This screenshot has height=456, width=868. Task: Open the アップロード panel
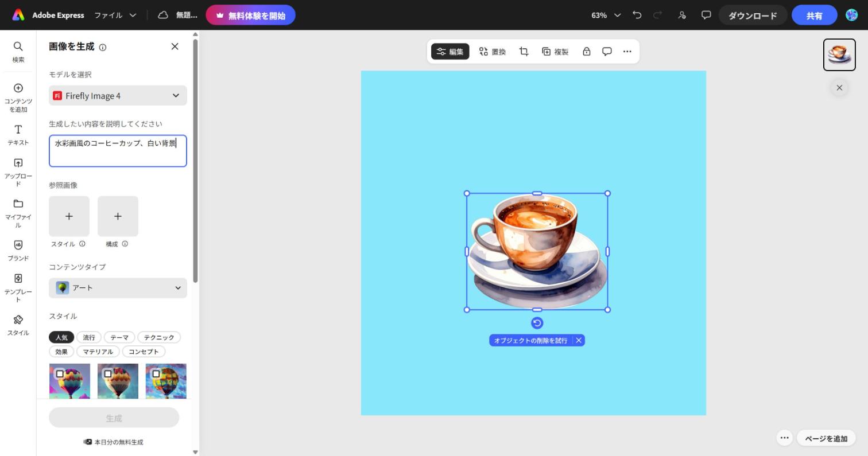18,172
